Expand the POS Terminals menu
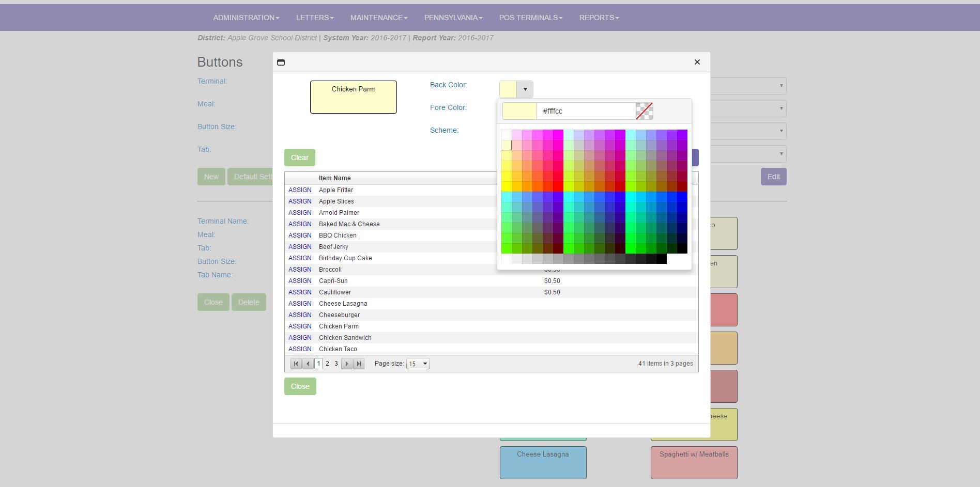Viewport: 980px width, 487px height. click(530, 18)
